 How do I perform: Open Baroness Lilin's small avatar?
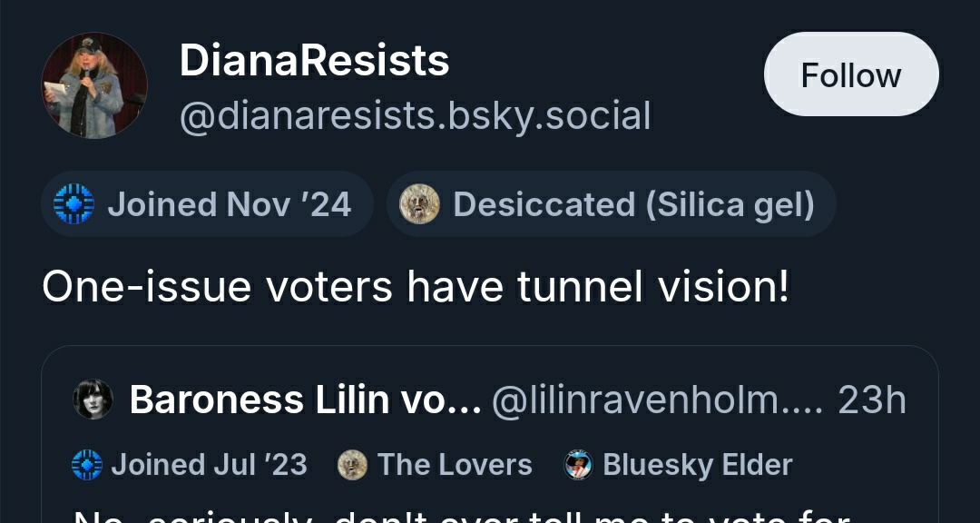click(93, 400)
